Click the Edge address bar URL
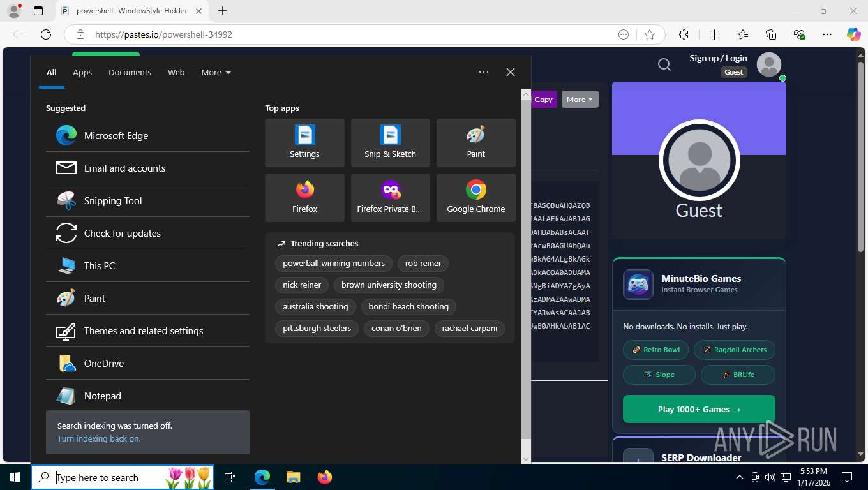Image resolution: width=868 pixels, height=490 pixels. (x=163, y=34)
